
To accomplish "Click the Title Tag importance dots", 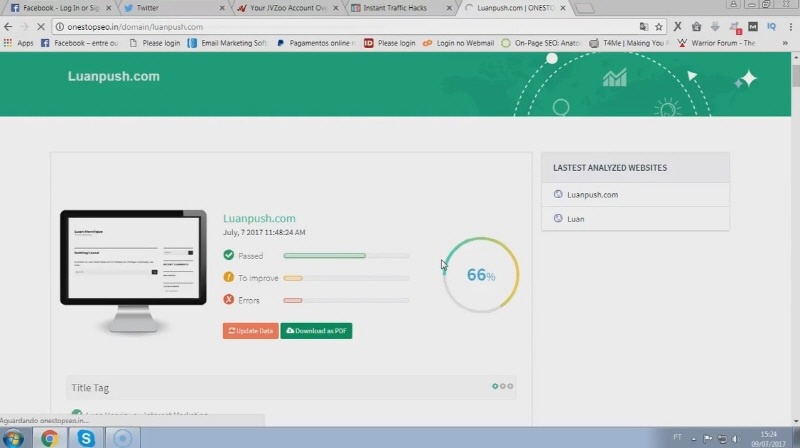I will (503, 386).
